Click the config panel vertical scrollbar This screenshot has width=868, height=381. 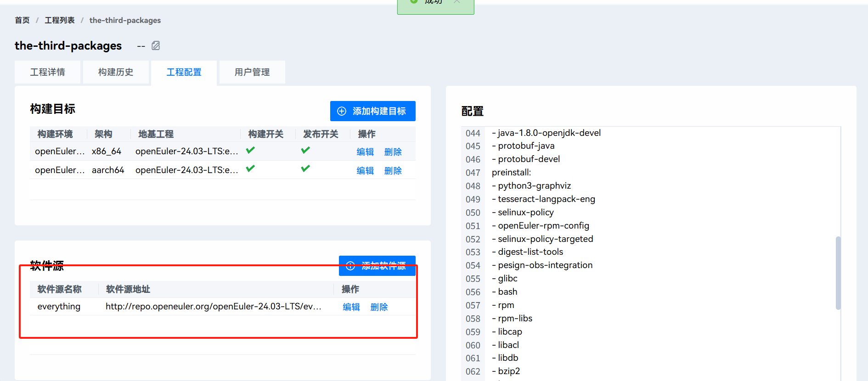(838, 273)
